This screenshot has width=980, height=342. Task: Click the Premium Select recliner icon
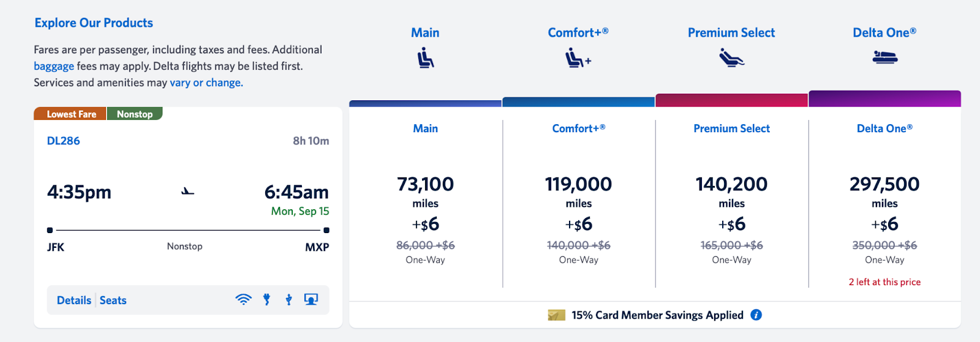pos(731,59)
